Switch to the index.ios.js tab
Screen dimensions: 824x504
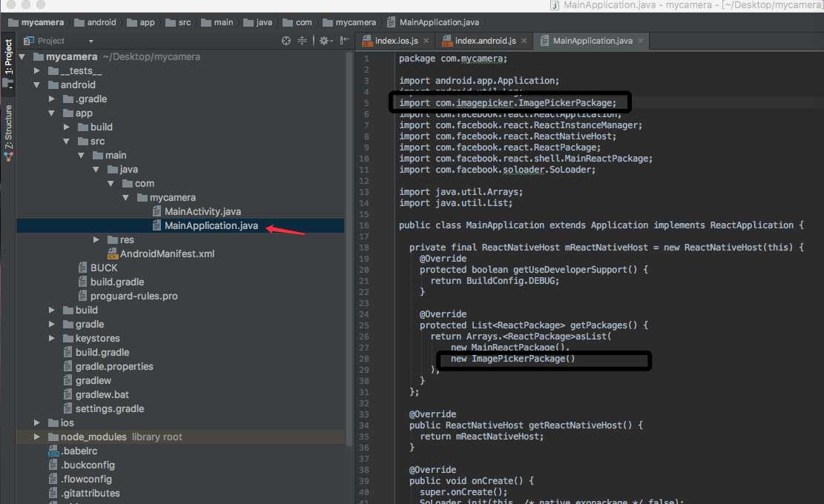[396, 41]
